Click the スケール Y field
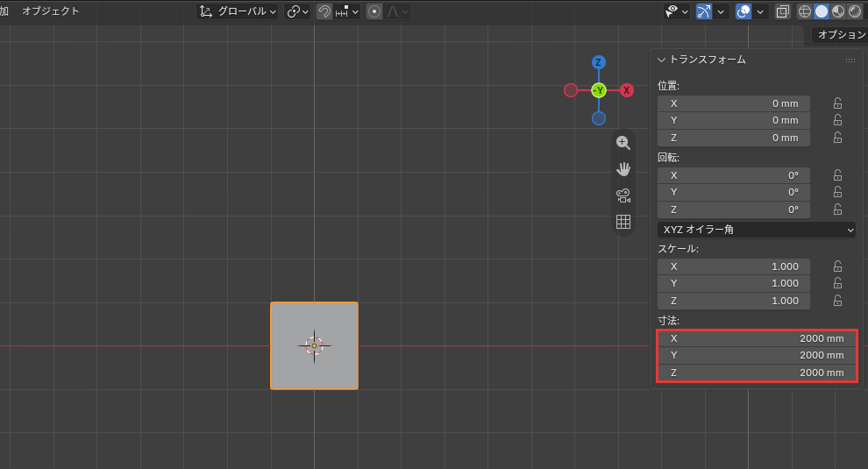Image resolution: width=868 pixels, height=469 pixels. coord(734,283)
